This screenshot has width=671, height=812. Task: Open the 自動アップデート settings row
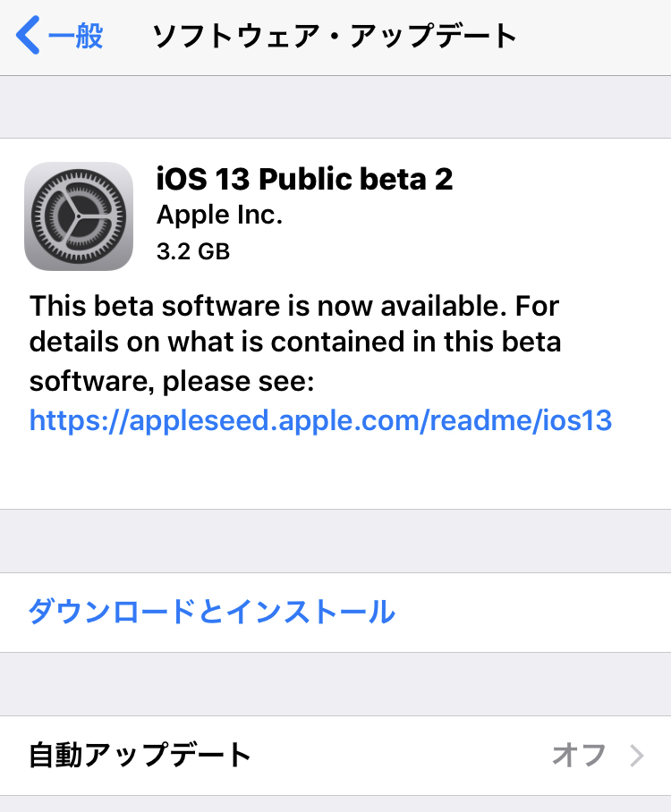tap(140, 756)
